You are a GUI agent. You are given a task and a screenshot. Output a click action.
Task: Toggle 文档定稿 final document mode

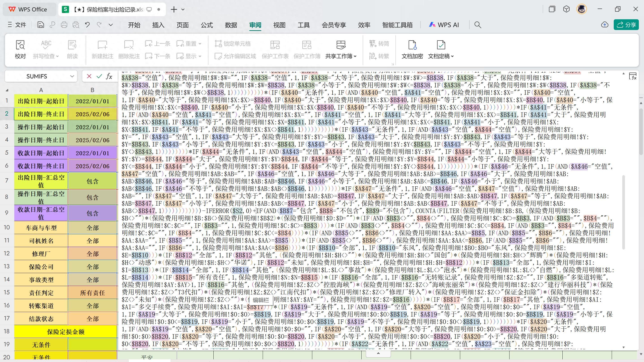pyautogui.click(x=441, y=49)
